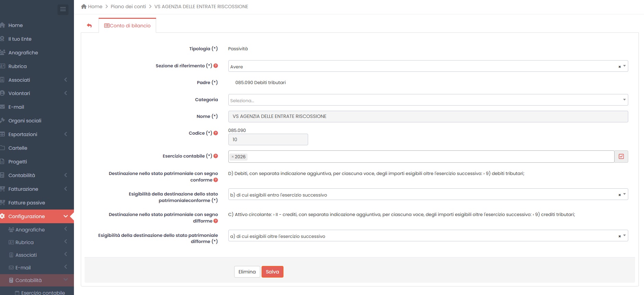Toggle select-all checkbox button for Esercizio contabile
The height and width of the screenshot is (295, 644).
click(x=621, y=157)
